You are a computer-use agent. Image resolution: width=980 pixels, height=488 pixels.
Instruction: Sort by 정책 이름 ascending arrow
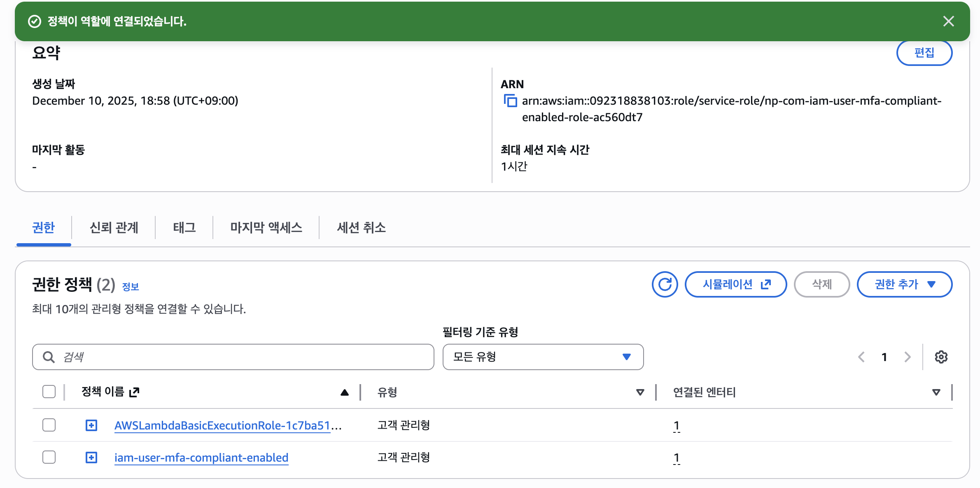coord(345,392)
